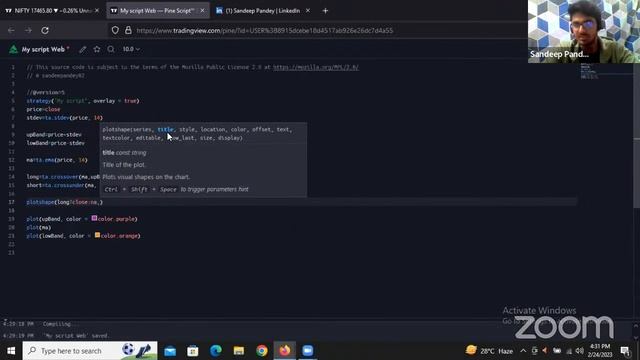The width and height of the screenshot is (640, 360).
Task: Click the code minimap preview
Action: [x=590, y=71]
